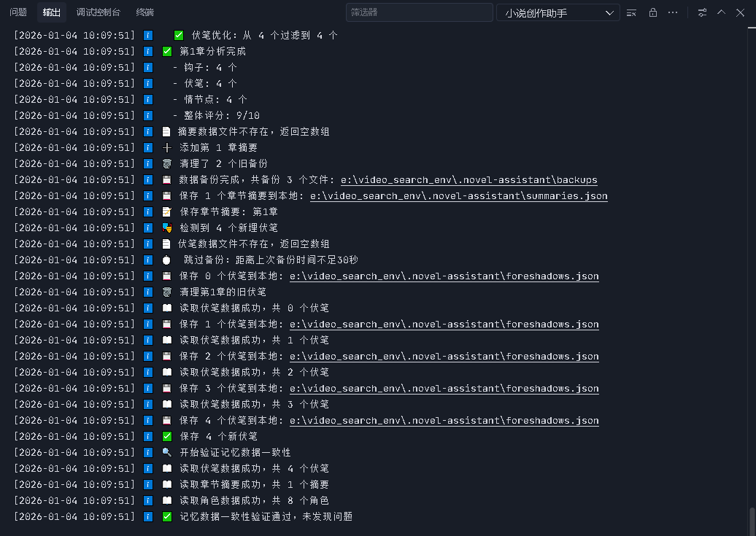This screenshot has width=756, height=536.
Task: Click magnifier icon beside 开始验证记忆数据一致性
Action: coord(167,453)
